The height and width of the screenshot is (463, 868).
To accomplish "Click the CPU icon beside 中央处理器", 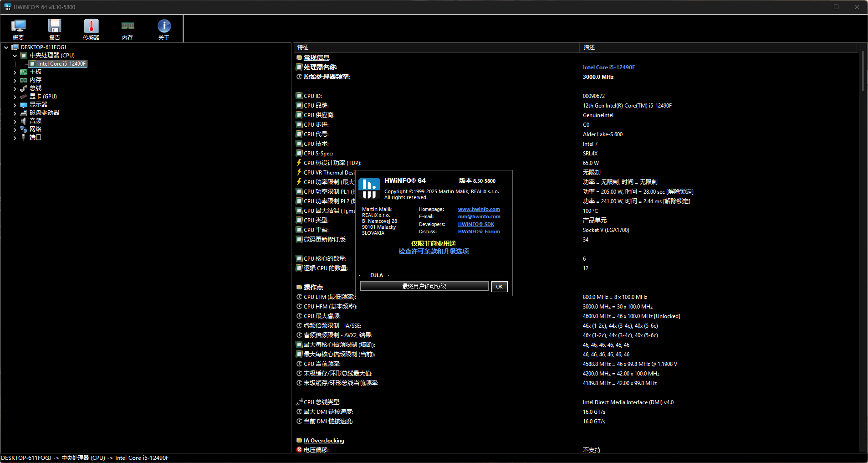I will click(23, 55).
